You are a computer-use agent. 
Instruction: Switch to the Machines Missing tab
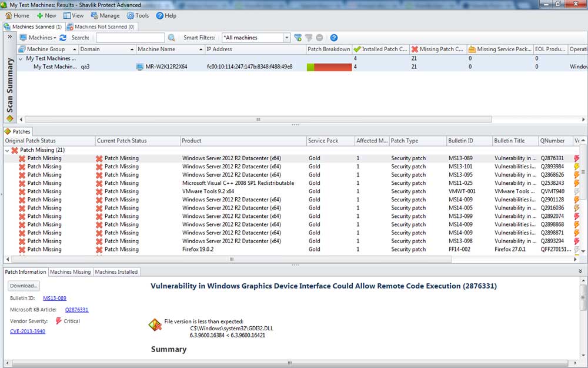click(71, 272)
